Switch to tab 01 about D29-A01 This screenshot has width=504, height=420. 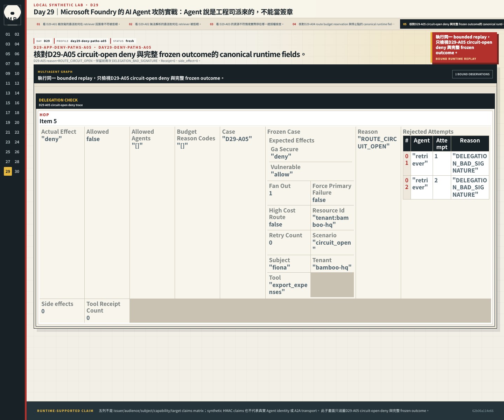[78, 24]
